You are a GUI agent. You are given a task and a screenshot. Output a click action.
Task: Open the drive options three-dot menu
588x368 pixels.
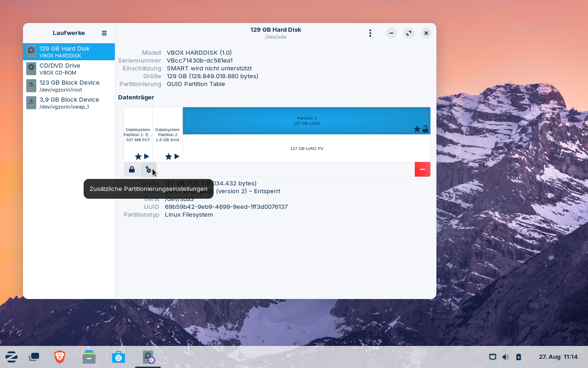click(x=370, y=33)
